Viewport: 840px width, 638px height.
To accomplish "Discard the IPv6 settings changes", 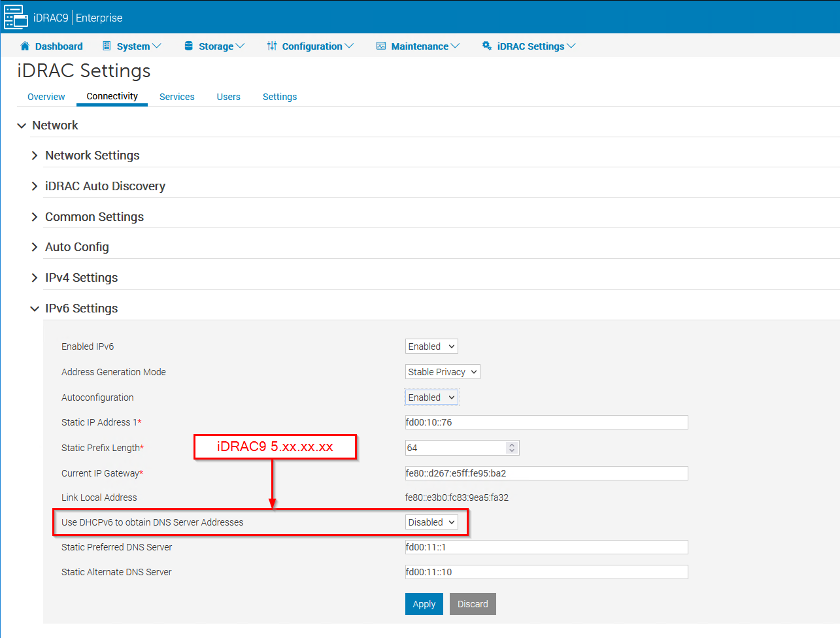I will 473,603.
